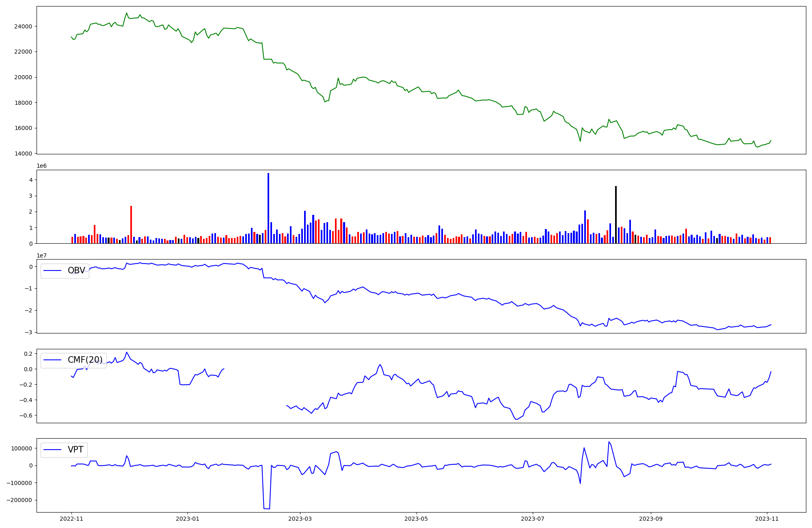Click the CMF(20) legend label
Image resolution: width=812 pixels, height=528 pixels.
(x=85, y=360)
